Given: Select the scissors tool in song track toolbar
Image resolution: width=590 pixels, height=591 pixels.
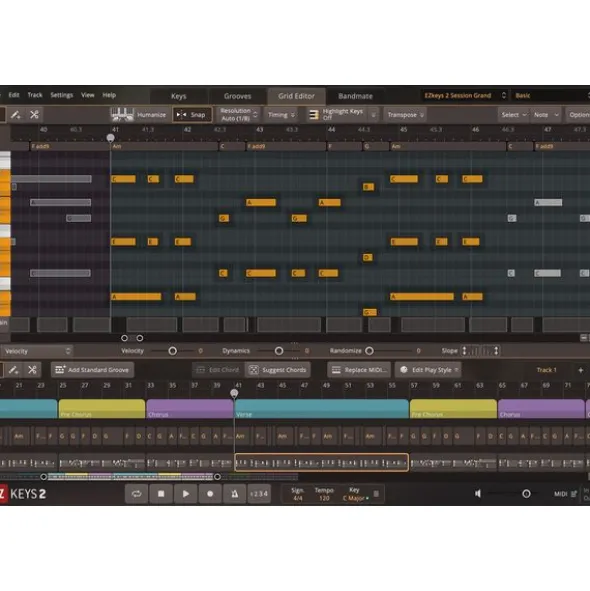Looking at the screenshot, I should (x=32, y=370).
